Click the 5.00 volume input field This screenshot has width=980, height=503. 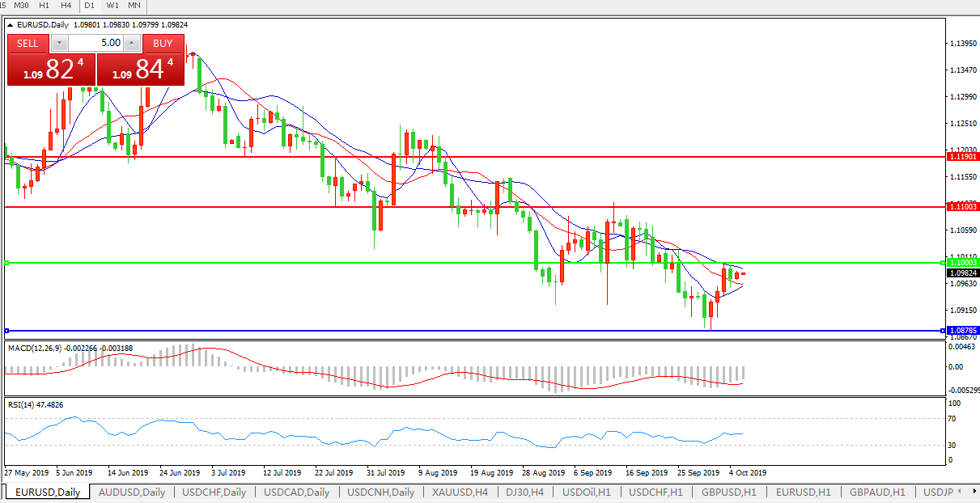click(95, 43)
